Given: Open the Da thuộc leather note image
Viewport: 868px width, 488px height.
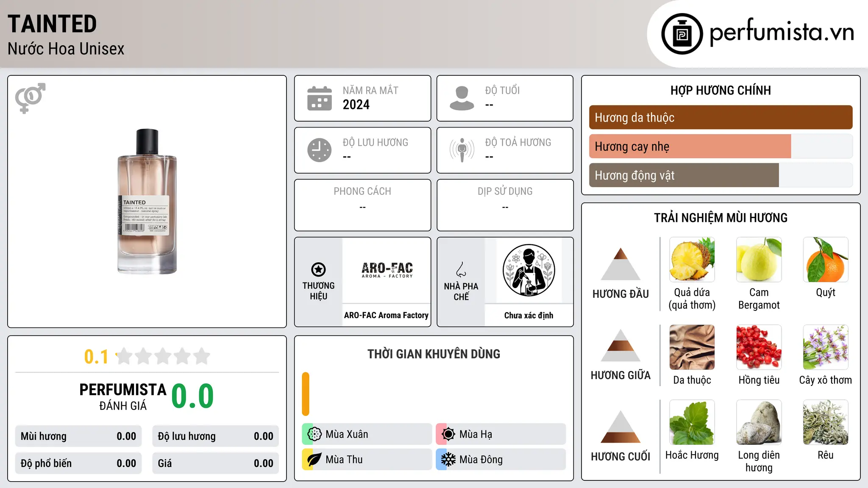Looking at the screenshot, I should pos(692,347).
